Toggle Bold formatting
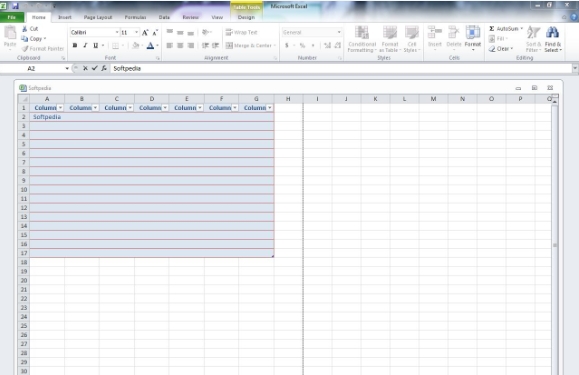Image resolution: width=579 pixels, height=375 pixels. click(75, 45)
